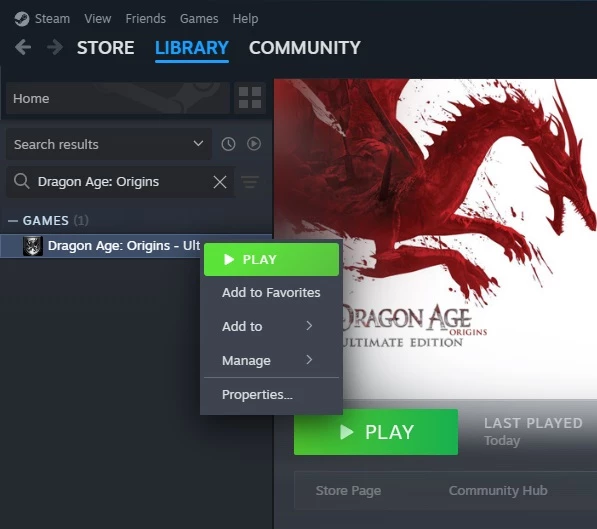The width and height of the screenshot is (597, 529).
Task: Click the magnifier search icon
Action: pos(22,181)
